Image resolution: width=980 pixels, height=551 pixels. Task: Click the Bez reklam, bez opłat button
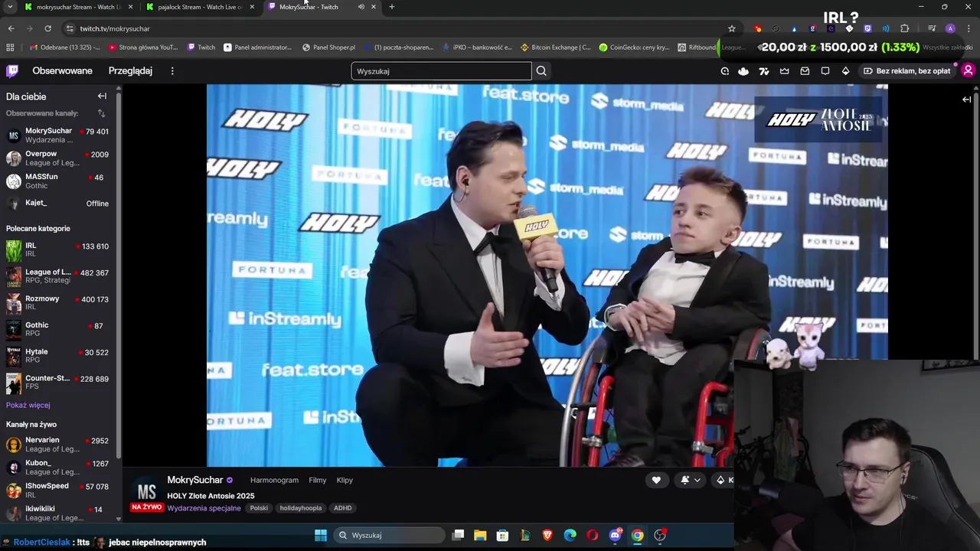(906, 71)
